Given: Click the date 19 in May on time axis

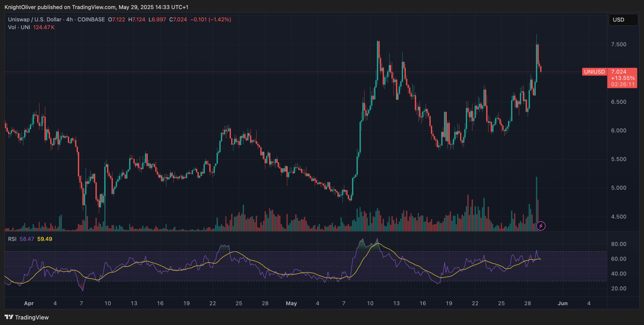Looking at the screenshot, I should tap(449, 303).
